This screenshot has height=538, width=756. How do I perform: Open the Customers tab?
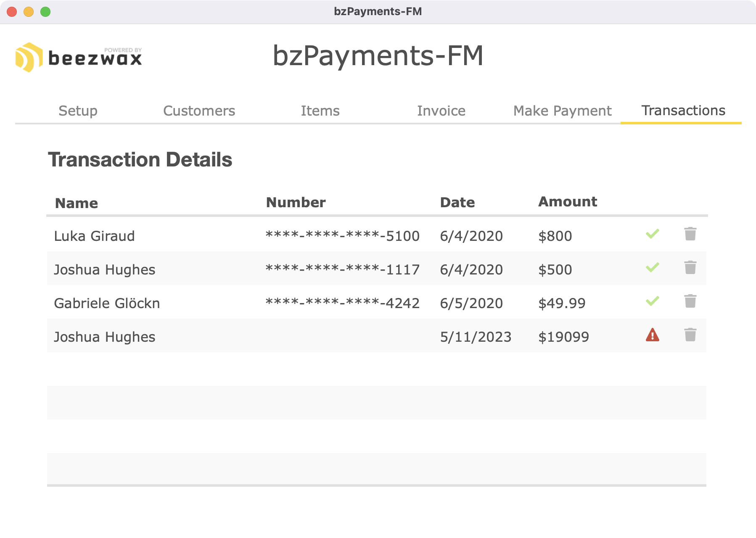(x=199, y=111)
